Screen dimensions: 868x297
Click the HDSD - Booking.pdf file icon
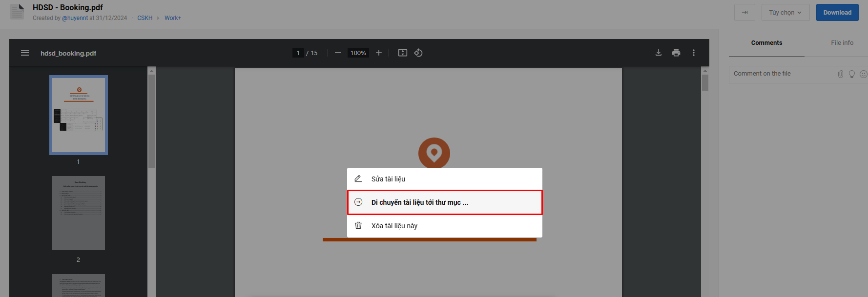click(18, 12)
